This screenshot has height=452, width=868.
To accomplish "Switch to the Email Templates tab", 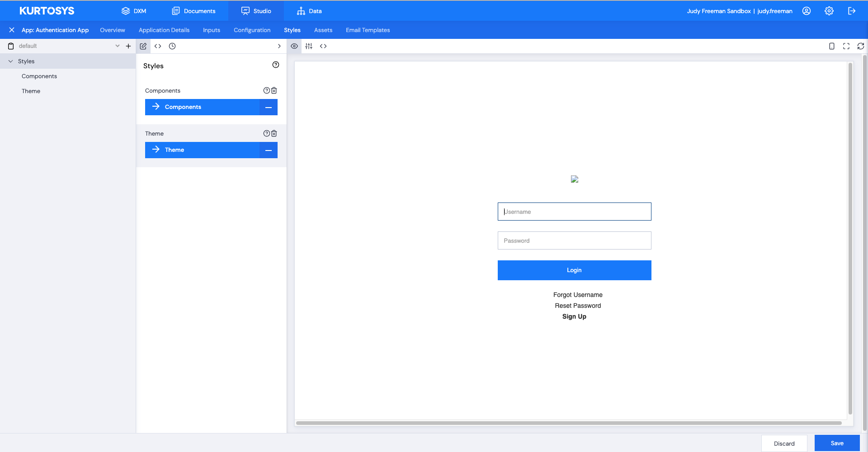I will pyautogui.click(x=368, y=30).
